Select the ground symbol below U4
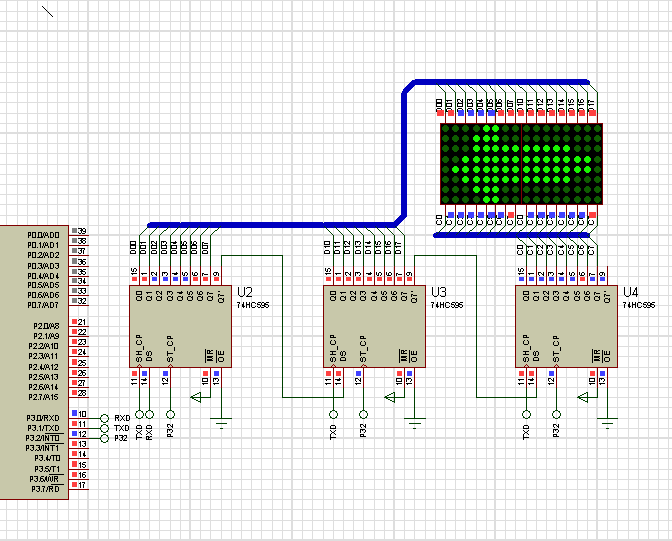Viewport: 672px width, 541px height. pos(607,421)
